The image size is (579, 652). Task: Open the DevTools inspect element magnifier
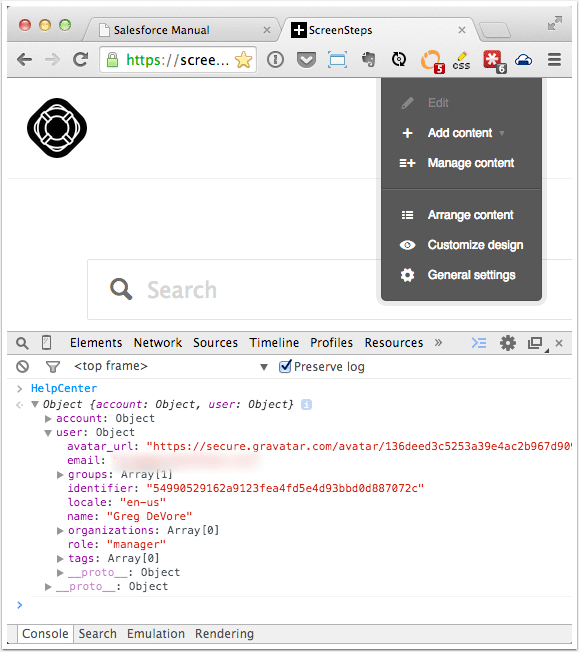[x=22, y=343]
